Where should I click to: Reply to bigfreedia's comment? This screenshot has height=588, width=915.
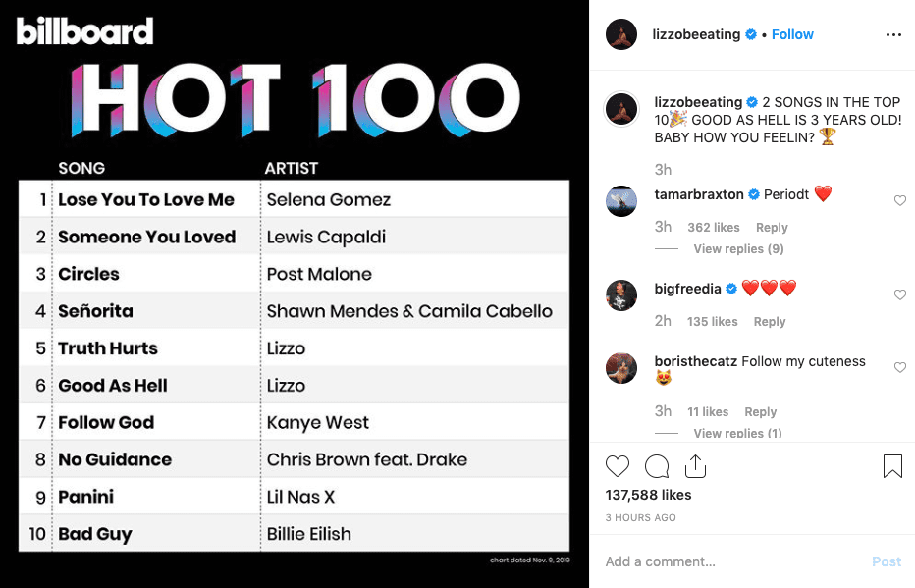(x=769, y=322)
